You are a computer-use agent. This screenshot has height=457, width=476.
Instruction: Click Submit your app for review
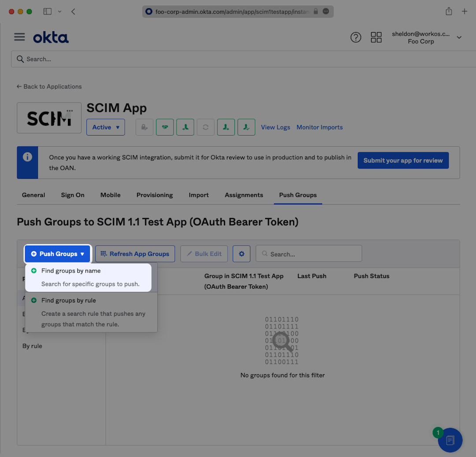[403, 161]
